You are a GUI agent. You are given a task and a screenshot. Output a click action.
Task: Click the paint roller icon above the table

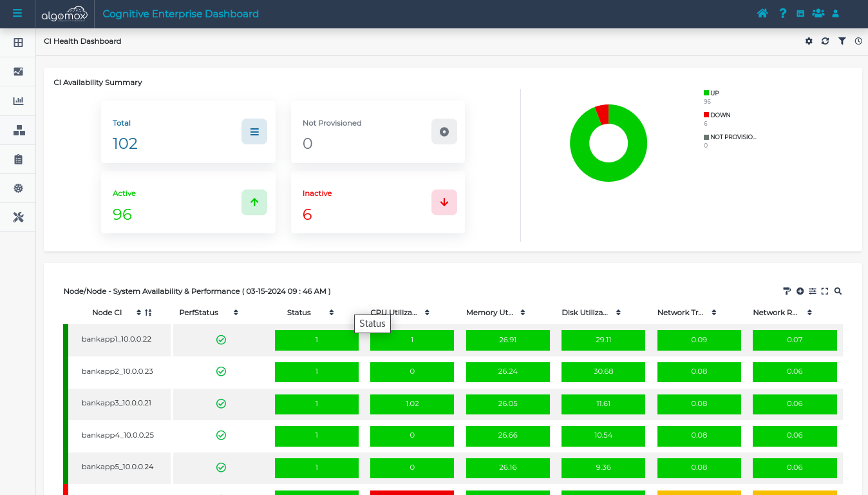787,291
